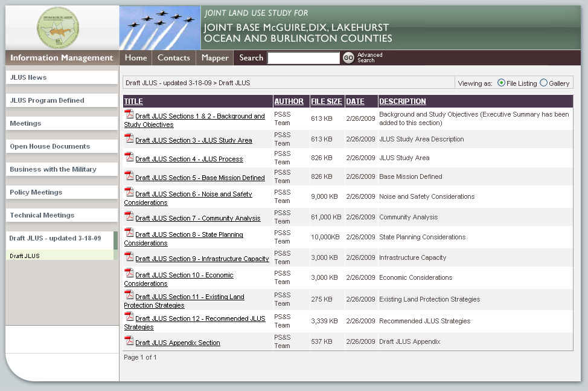This screenshot has height=391, width=588.
Task: Click PDF icon beside Section 10 - Economic Considerations
Action: pos(129,273)
